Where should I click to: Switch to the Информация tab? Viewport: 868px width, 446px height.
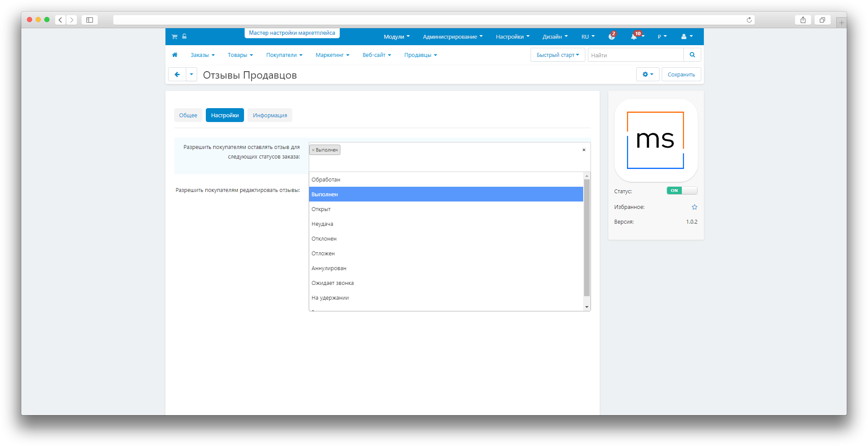[x=270, y=115]
